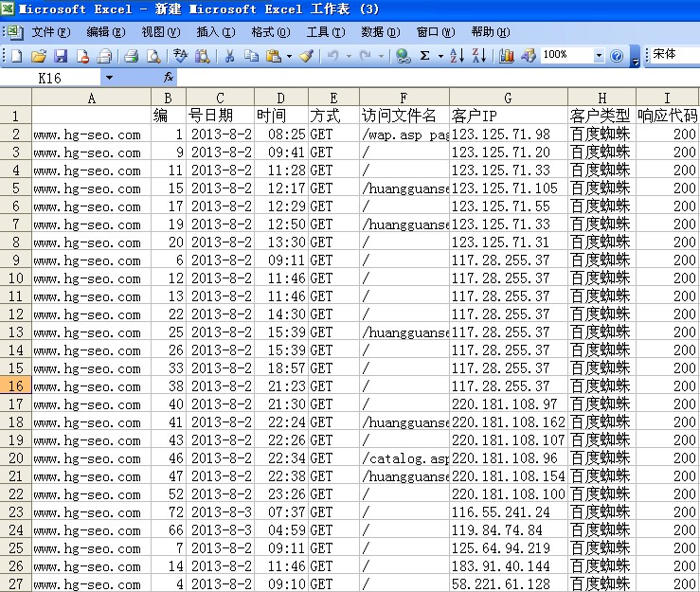Screen dimensions: 700x592
Task: Open the 工具 (Tools) menu
Action: pos(325,31)
